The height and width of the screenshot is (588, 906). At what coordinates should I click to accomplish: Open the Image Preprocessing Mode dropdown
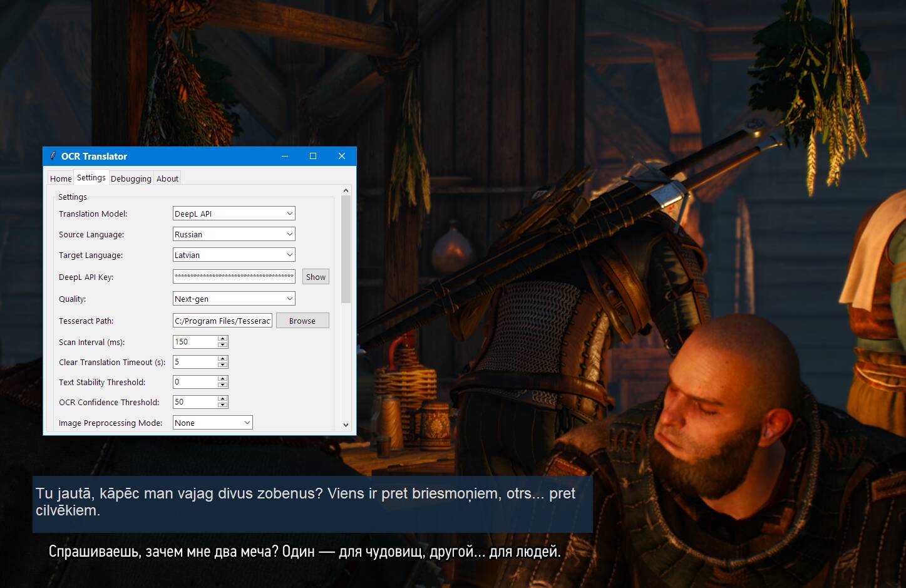click(212, 423)
